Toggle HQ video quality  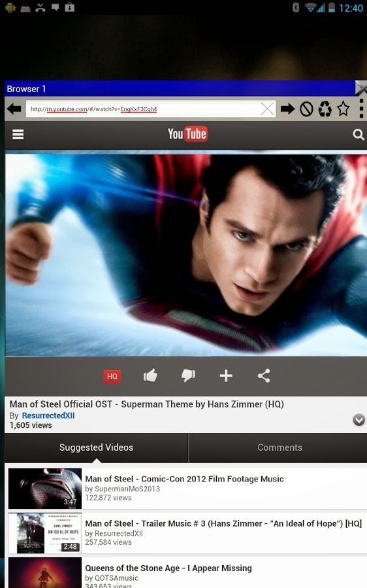tap(112, 376)
